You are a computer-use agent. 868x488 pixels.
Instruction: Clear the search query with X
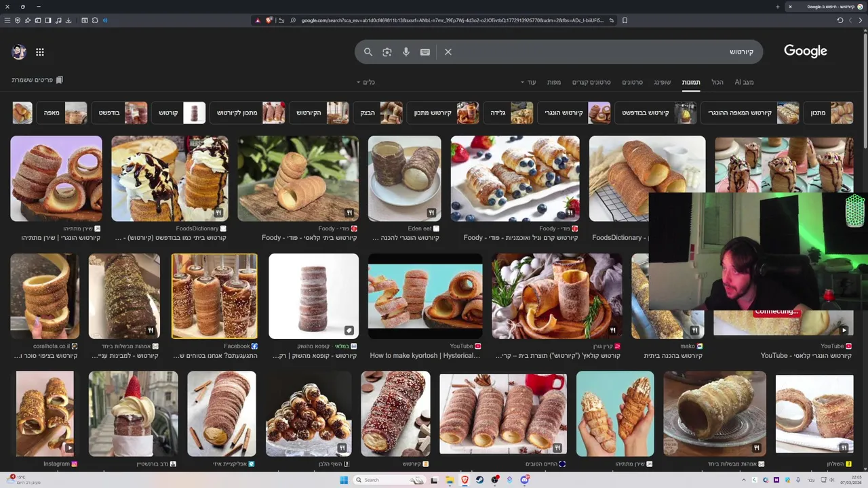[x=448, y=52]
